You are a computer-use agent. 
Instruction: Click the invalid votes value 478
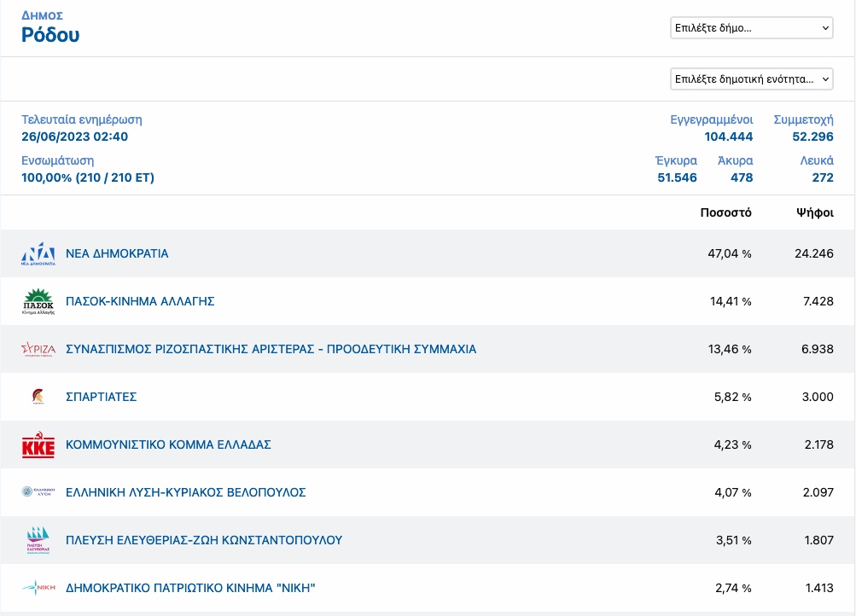tap(742, 177)
